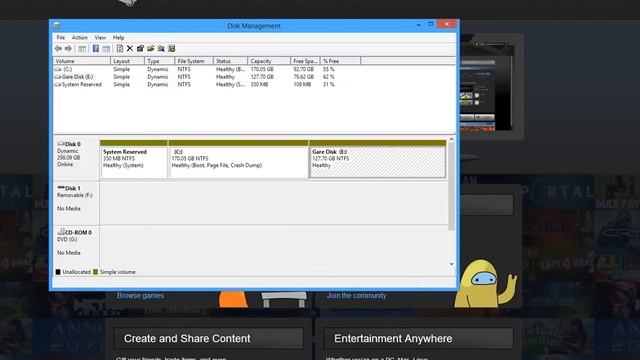Sort by the Free Space column header
This screenshot has height=360, width=640.
(x=305, y=61)
